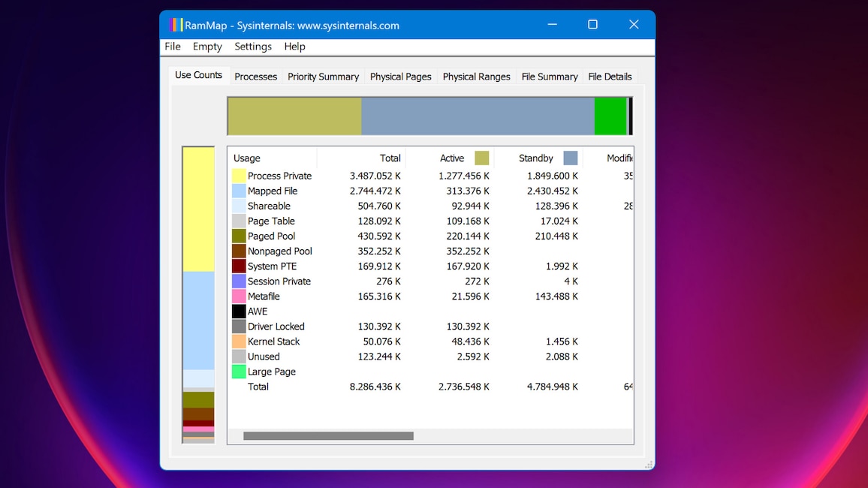Select the Mapped File row label

pos(273,191)
